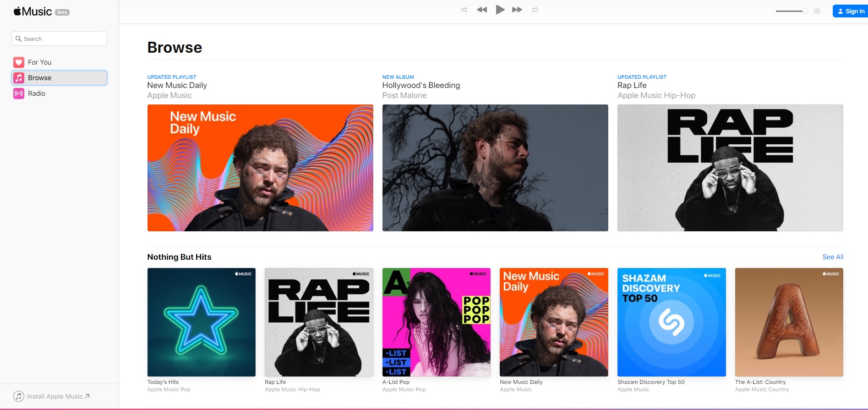The image size is (868, 410).
Task: Switch to the For You section
Action: click(x=39, y=62)
